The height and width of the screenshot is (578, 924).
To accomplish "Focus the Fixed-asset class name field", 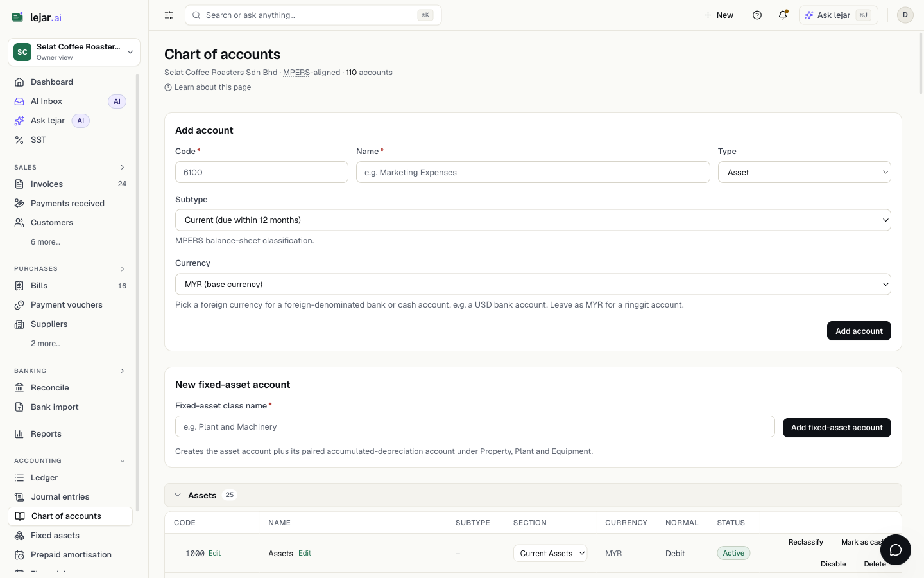I will click(x=475, y=426).
